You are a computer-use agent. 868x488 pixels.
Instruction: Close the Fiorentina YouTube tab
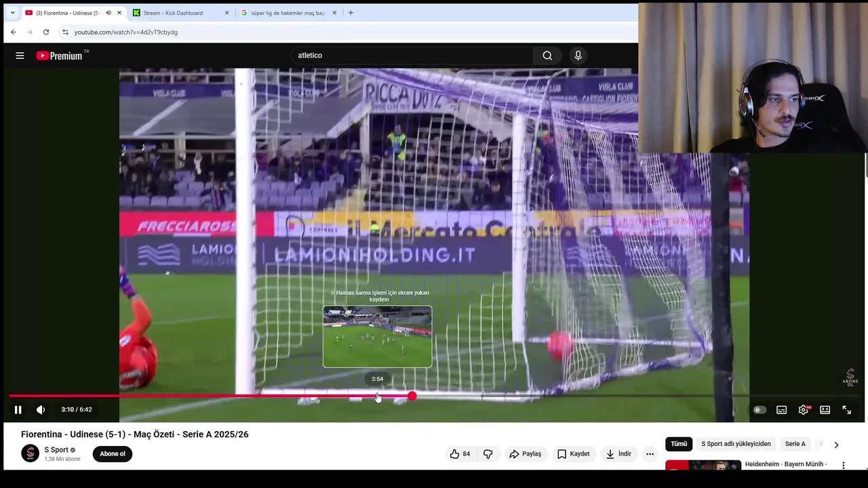pyautogui.click(x=119, y=13)
